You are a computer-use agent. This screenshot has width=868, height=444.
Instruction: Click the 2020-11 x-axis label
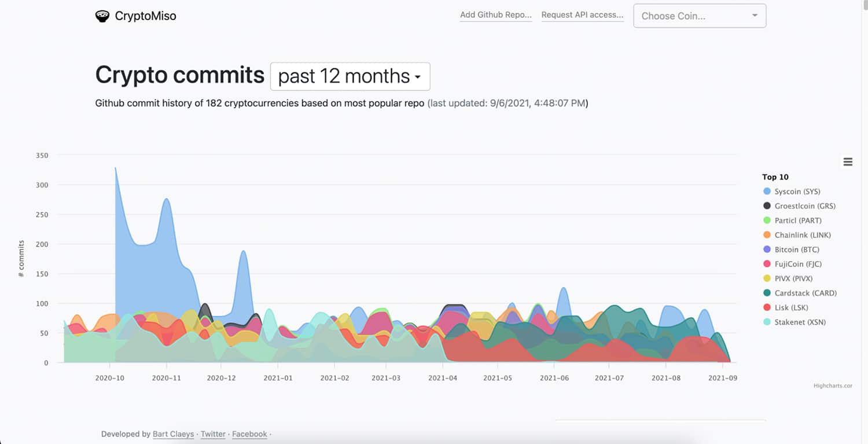pos(167,378)
